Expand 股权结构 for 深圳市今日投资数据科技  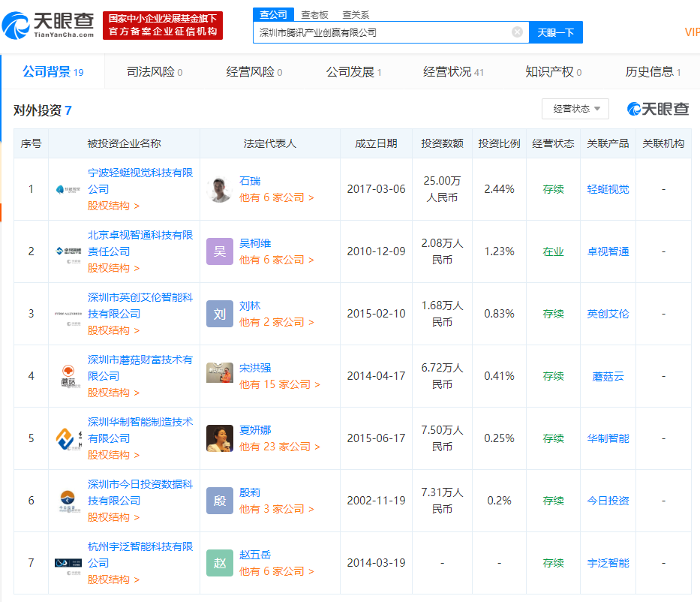(113, 517)
